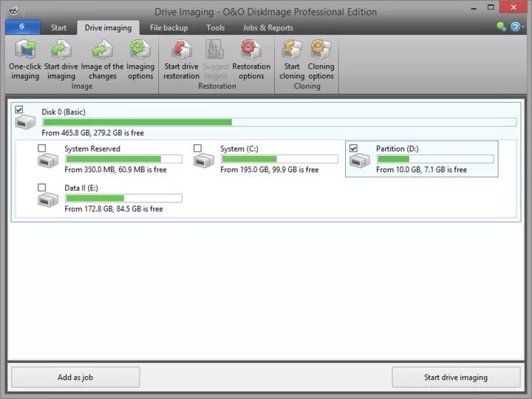Viewport: 532px width, 399px height.
Task: Click 'From 195.0 GB, 99.9 GB is free'
Action: [x=270, y=170]
